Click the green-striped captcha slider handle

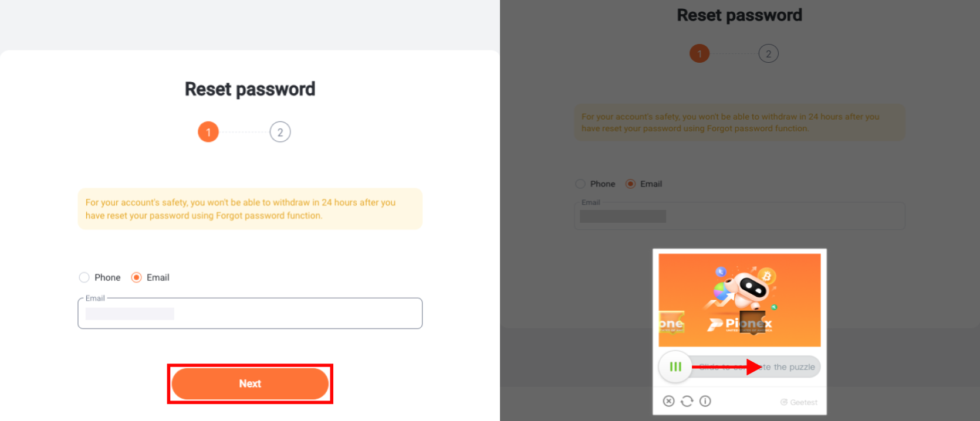pyautogui.click(x=675, y=366)
